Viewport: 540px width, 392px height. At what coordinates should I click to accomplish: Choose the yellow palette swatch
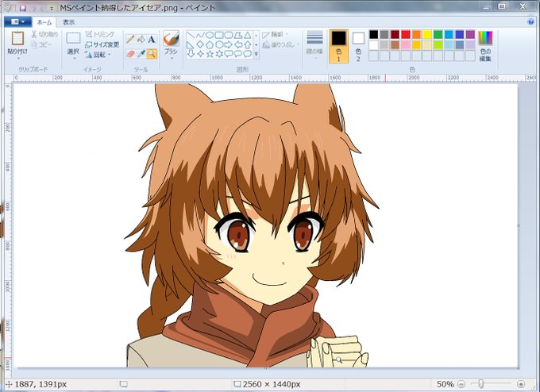[427, 34]
